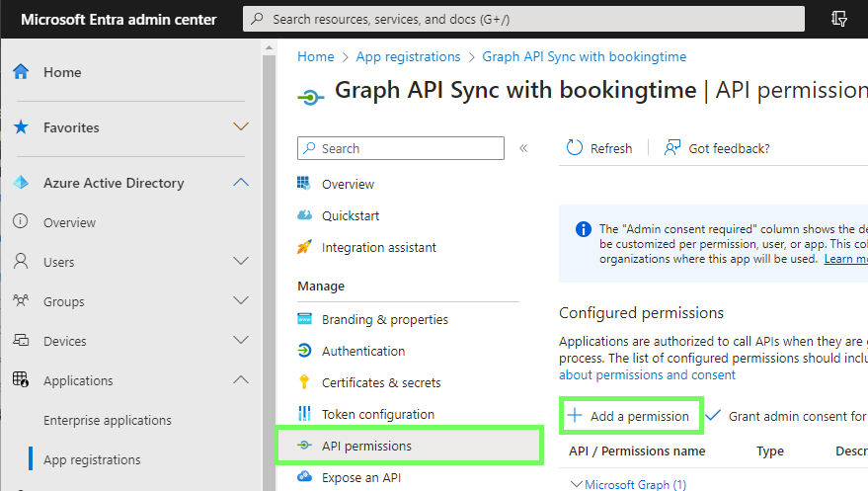Open Enterprise applications in sidebar

click(x=108, y=420)
